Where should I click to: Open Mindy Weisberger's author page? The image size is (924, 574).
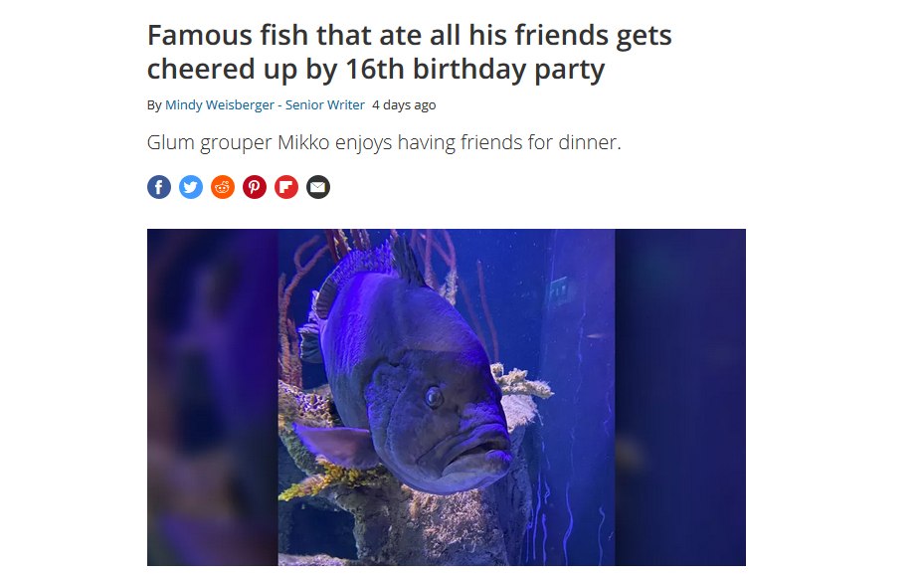point(220,104)
